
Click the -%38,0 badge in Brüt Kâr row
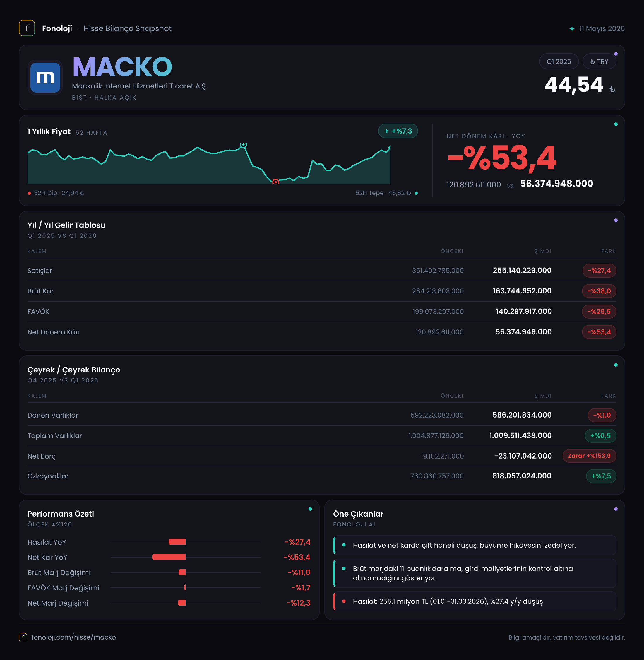tap(599, 291)
